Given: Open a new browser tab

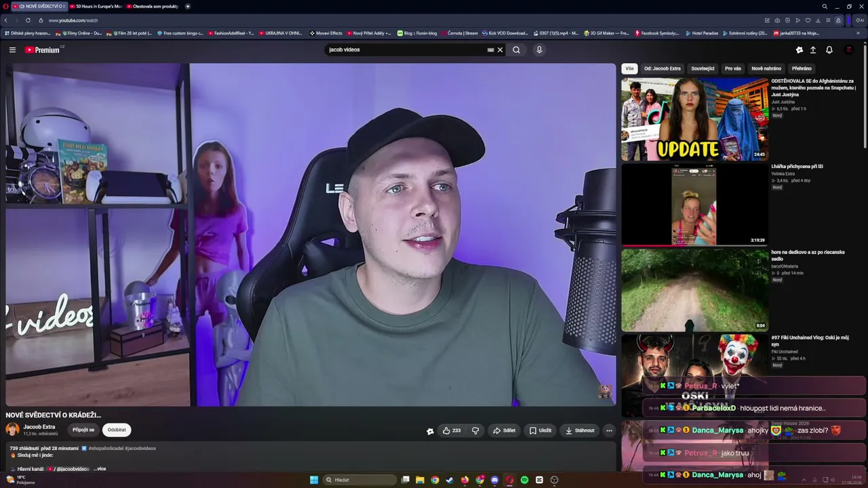Looking at the screenshot, I should 188,6.
